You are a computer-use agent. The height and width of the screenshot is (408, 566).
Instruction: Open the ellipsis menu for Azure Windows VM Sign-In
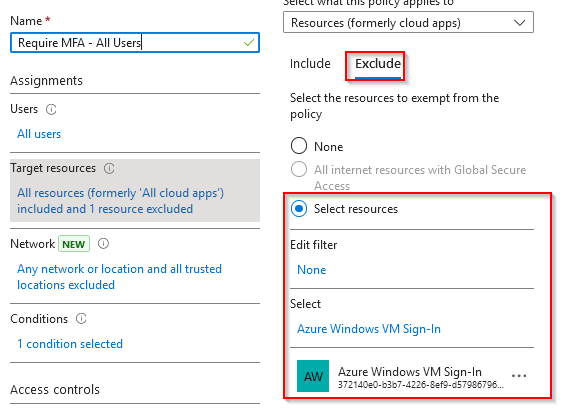coord(519,376)
